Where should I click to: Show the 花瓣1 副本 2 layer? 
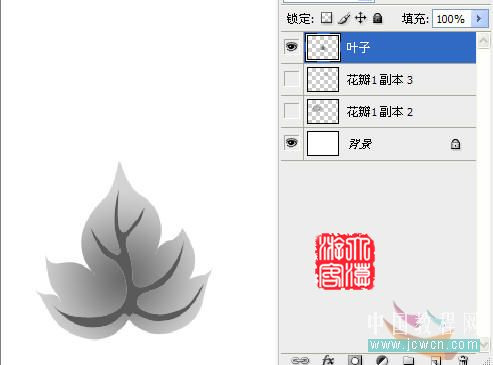(292, 111)
